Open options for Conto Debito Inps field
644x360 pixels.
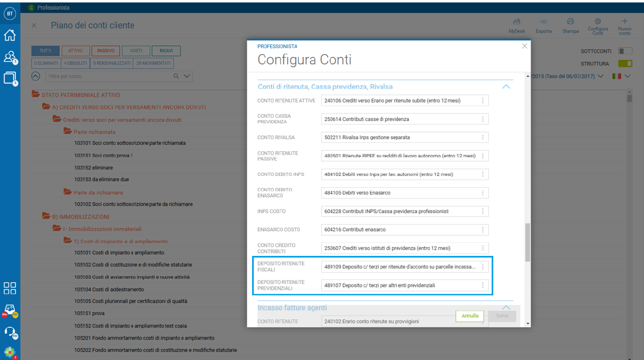tap(483, 174)
